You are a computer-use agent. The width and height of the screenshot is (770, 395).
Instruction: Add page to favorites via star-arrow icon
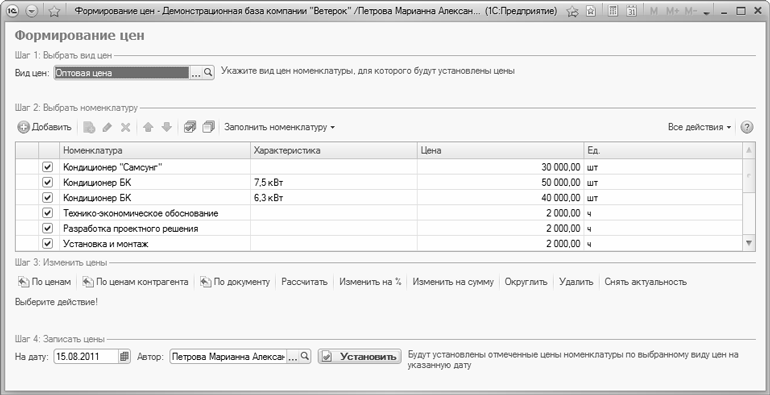coord(572,11)
